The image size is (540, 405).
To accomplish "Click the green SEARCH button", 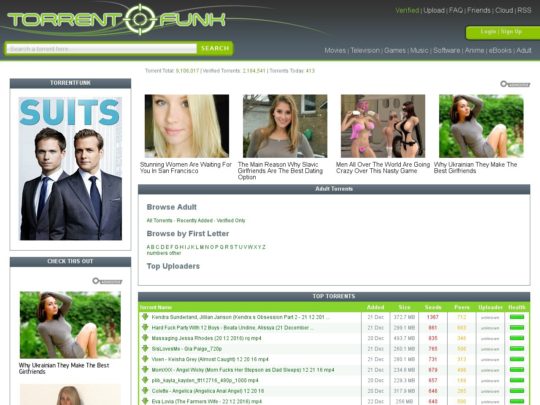I will tap(215, 48).
